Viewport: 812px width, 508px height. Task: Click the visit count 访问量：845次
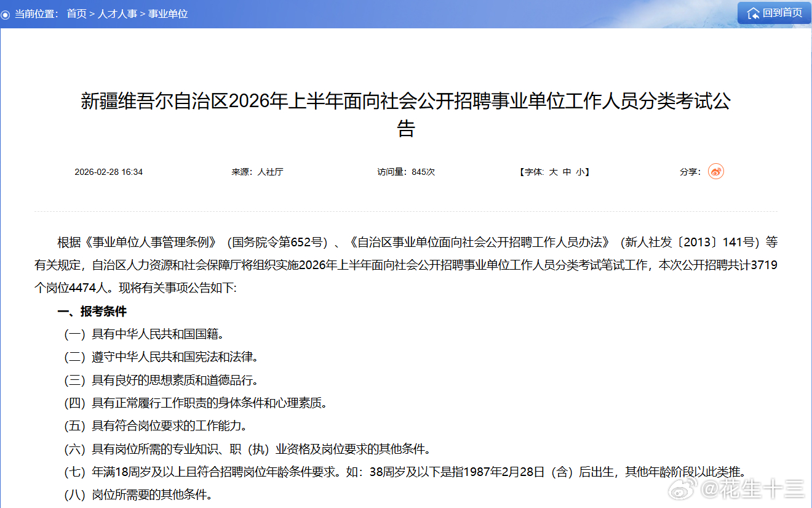[x=406, y=172]
